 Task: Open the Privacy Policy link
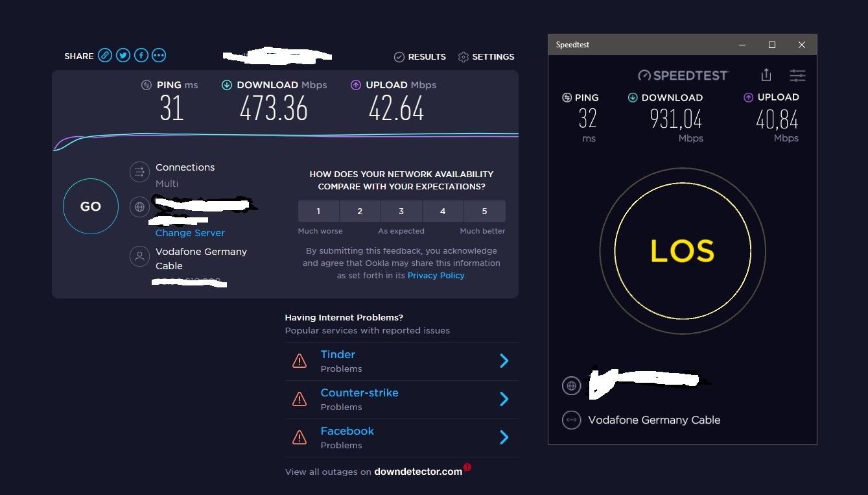tap(436, 276)
